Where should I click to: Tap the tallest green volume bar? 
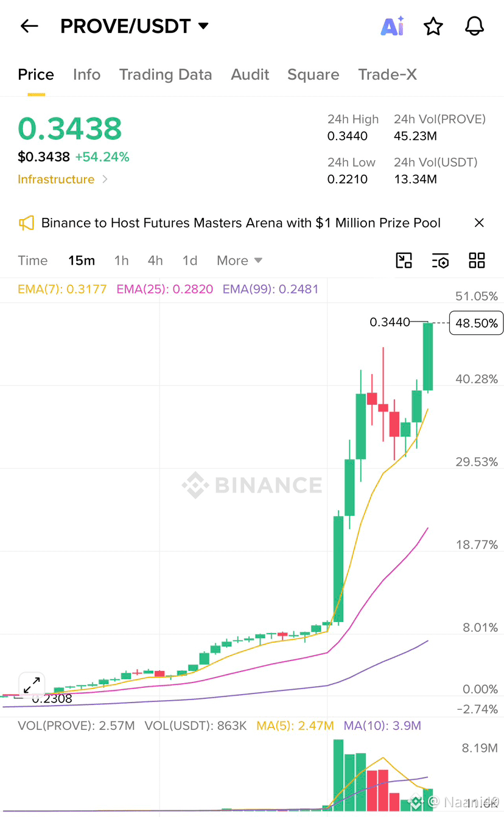click(338, 774)
